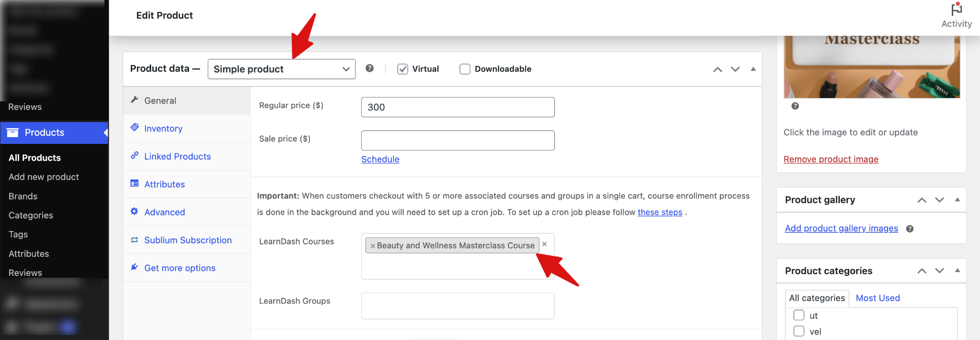
Task: Click Add product gallery images link
Action: 841,228
